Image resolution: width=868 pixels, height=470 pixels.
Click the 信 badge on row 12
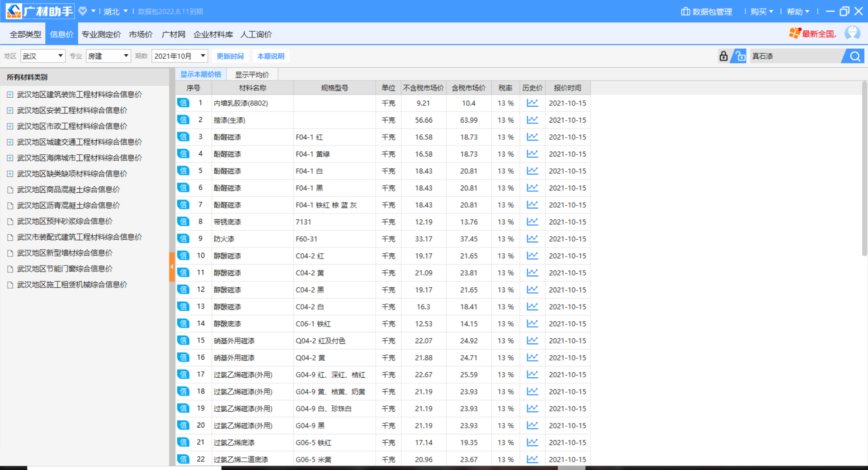coord(183,290)
